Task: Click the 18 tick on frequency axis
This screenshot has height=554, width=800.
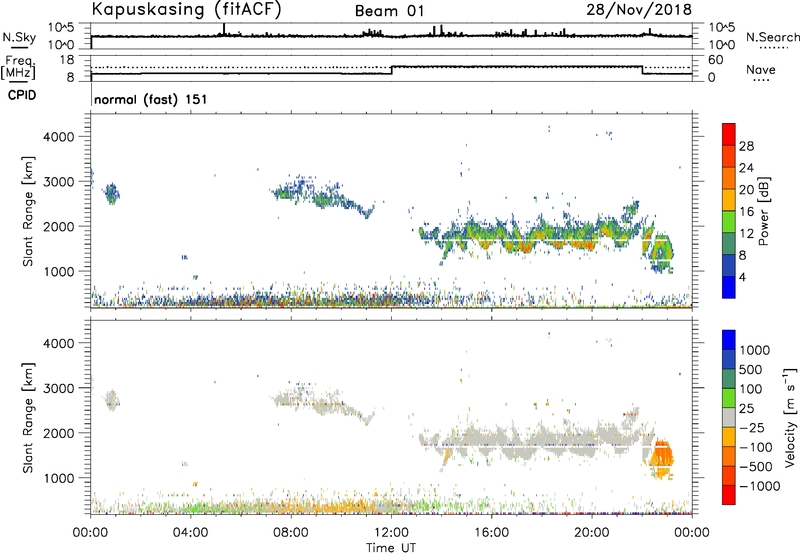Action: (x=67, y=60)
